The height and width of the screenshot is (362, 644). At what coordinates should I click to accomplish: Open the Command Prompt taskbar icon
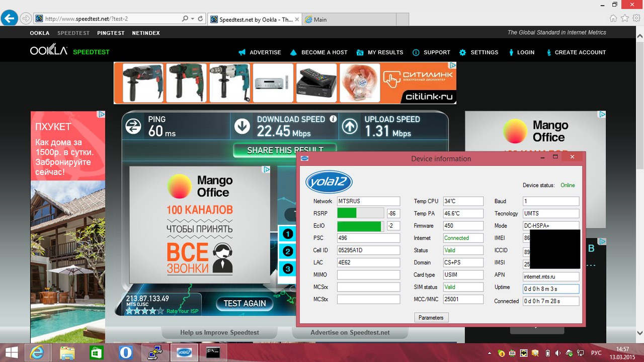[x=213, y=352]
